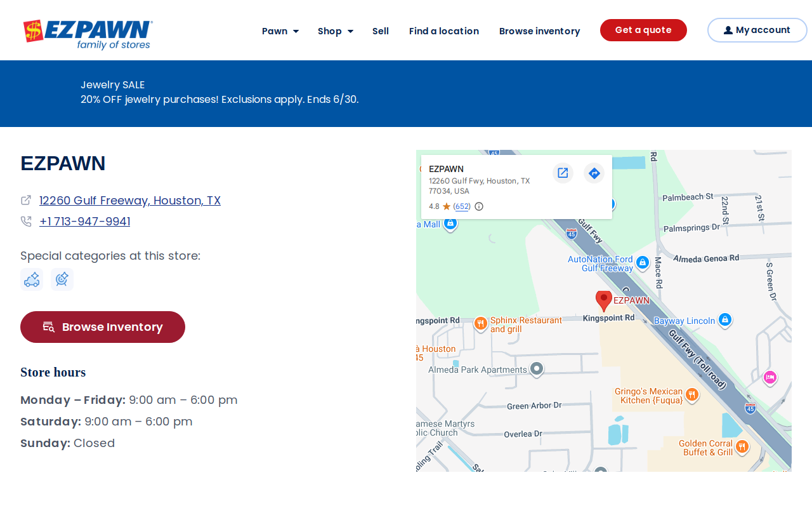Click the Sphinx Restaurant map marker
Screen dimensions: 812x508
[481, 324]
